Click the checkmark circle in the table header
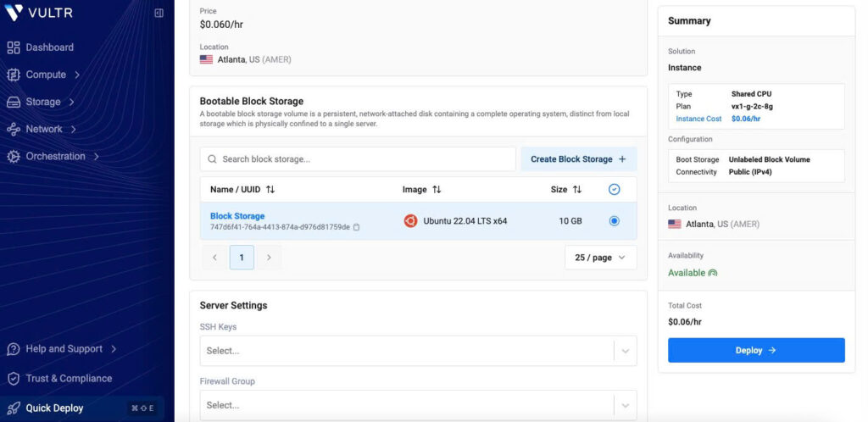Screen dimensions: 868x422 614,189
